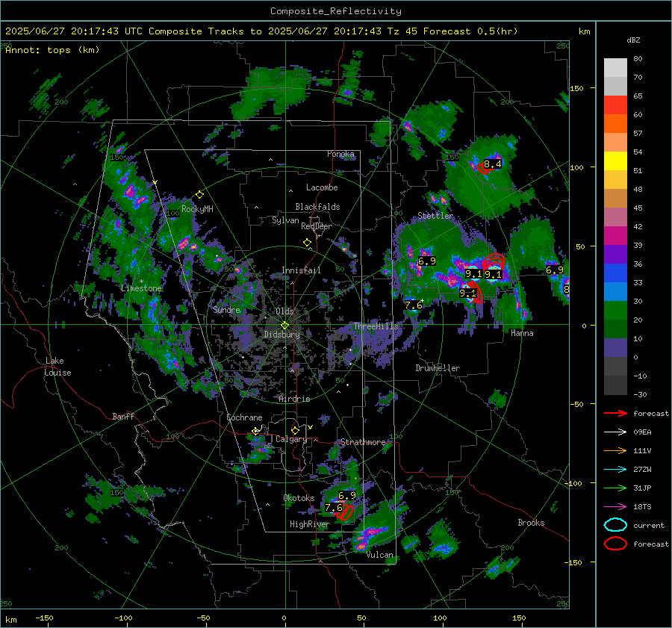This screenshot has height=628, width=672.
Task: Click the 6.9 storm label below Stettler
Action: (x=427, y=261)
